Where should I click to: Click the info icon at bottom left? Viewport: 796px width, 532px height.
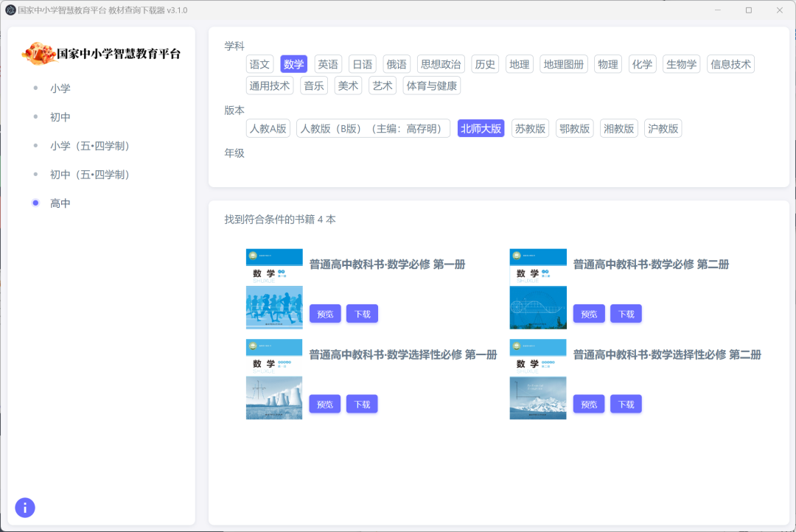(25, 507)
